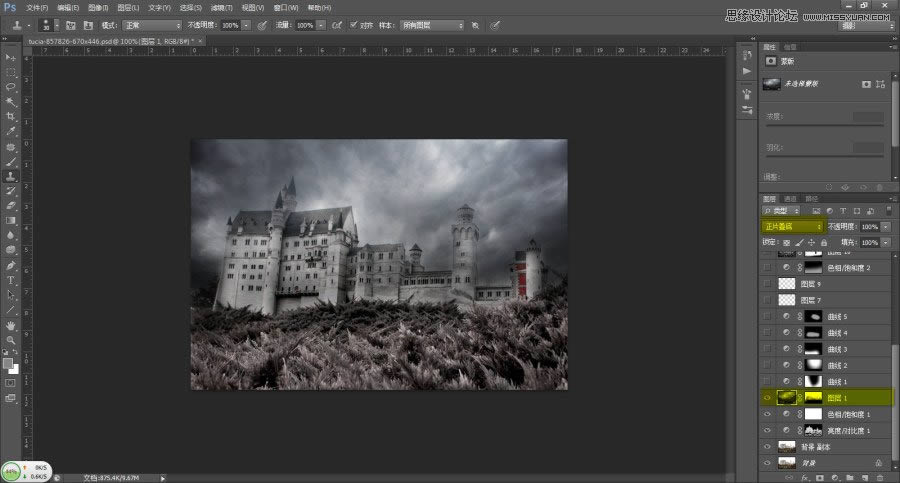Select the Lasso tool

11,87
